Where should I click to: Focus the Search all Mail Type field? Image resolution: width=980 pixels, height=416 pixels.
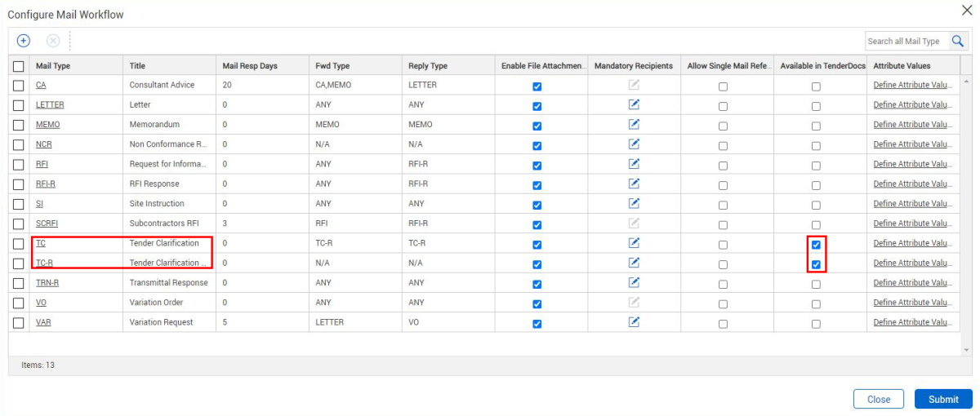click(x=904, y=41)
